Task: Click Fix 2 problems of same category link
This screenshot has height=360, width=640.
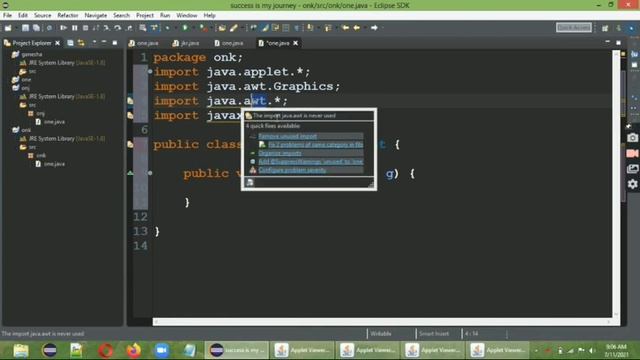Action: click(315, 144)
